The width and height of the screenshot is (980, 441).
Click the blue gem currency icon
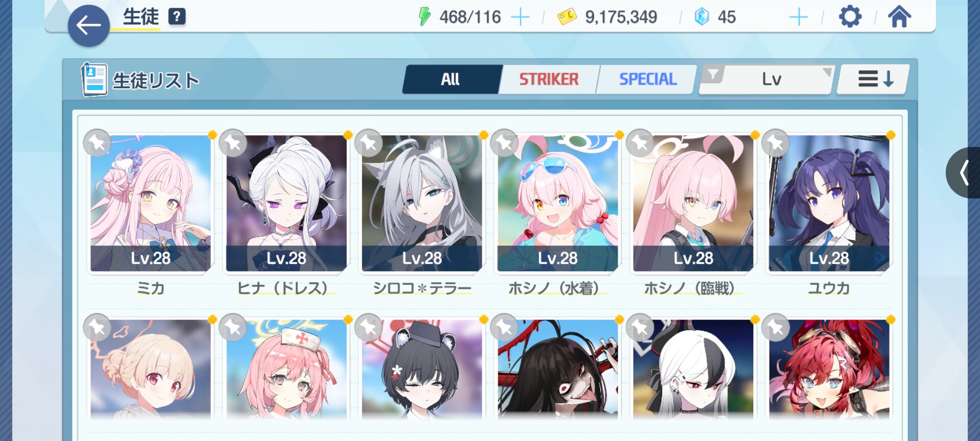(702, 17)
